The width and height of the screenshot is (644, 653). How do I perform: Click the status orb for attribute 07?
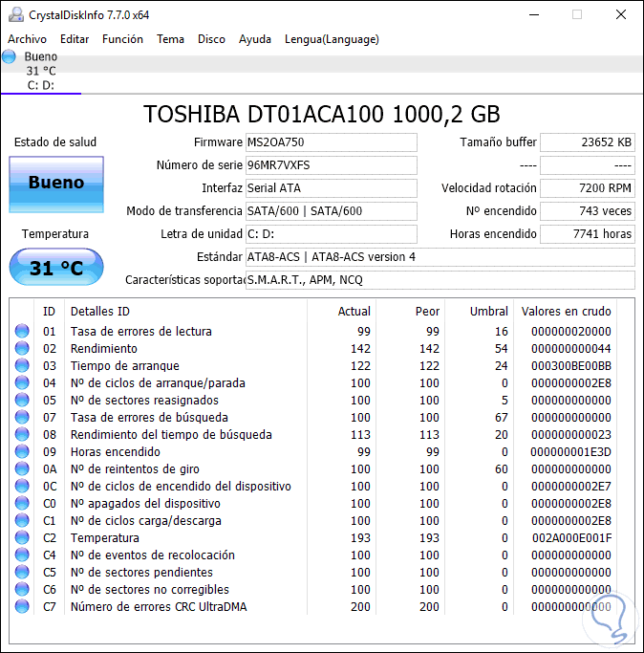pyautogui.click(x=22, y=417)
